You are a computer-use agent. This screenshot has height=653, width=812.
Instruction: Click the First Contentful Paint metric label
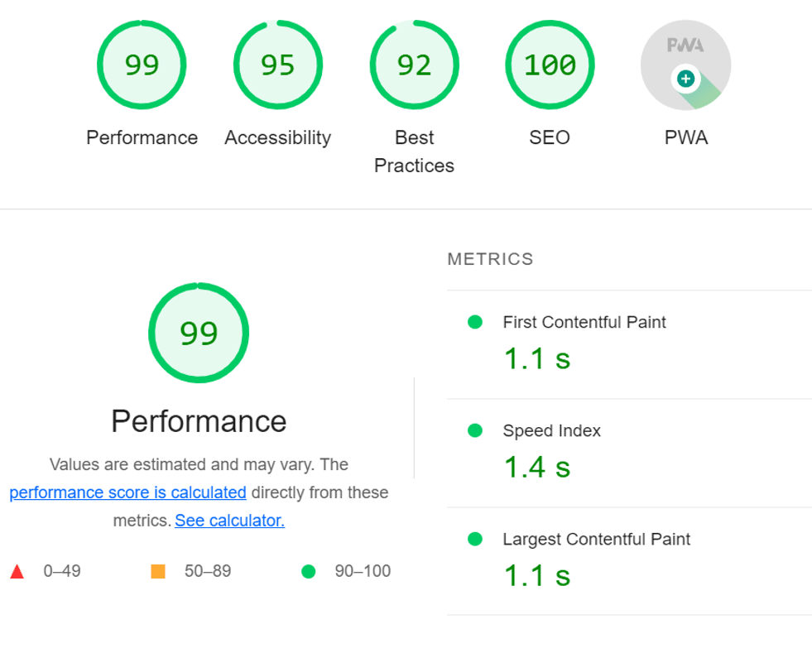click(x=584, y=322)
